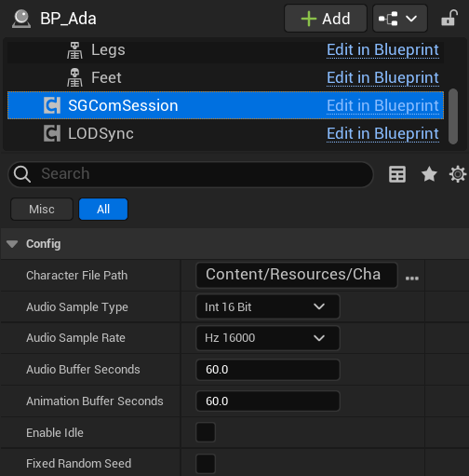Select the Legs skeletal mesh icon
The height and width of the screenshot is (476, 469).
pyautogui.click(x=74, y=50)
